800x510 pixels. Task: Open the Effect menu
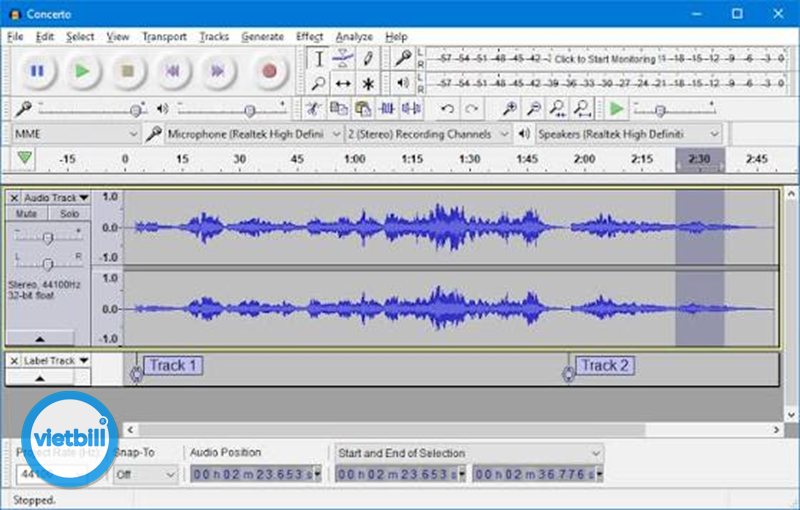(309, 37)
